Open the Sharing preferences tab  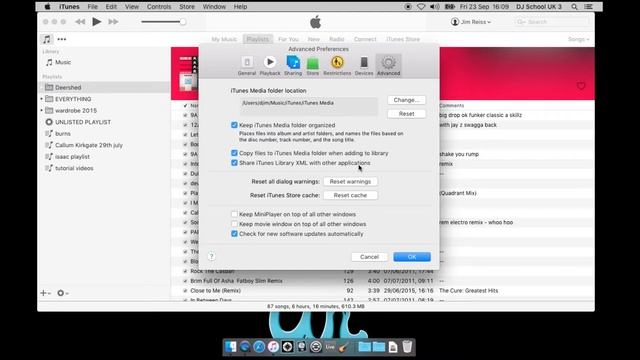(x=293, y=66)
